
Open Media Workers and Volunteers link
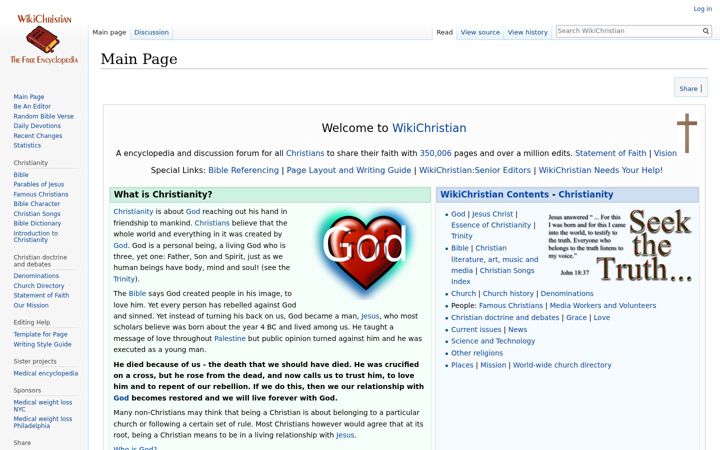(602, 306)
